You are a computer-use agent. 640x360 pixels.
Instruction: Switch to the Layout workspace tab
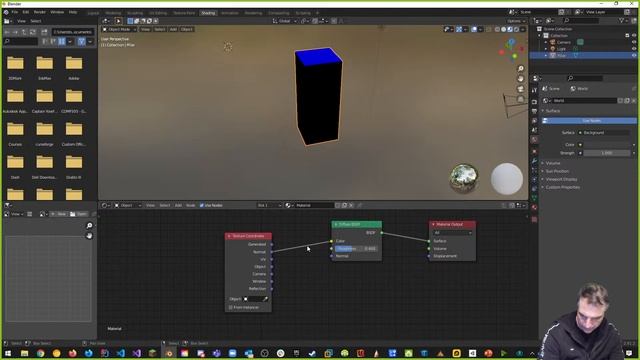(x=93, y=13)
